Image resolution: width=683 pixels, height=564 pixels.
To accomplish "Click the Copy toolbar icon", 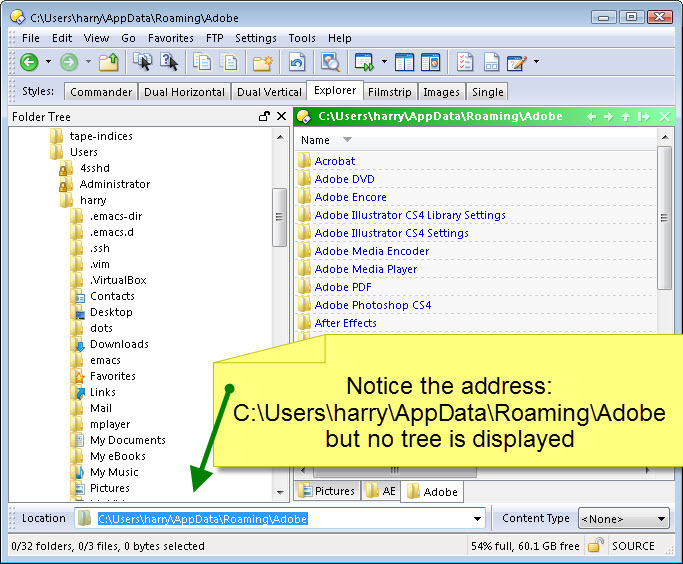I will [x=202, y=62].
